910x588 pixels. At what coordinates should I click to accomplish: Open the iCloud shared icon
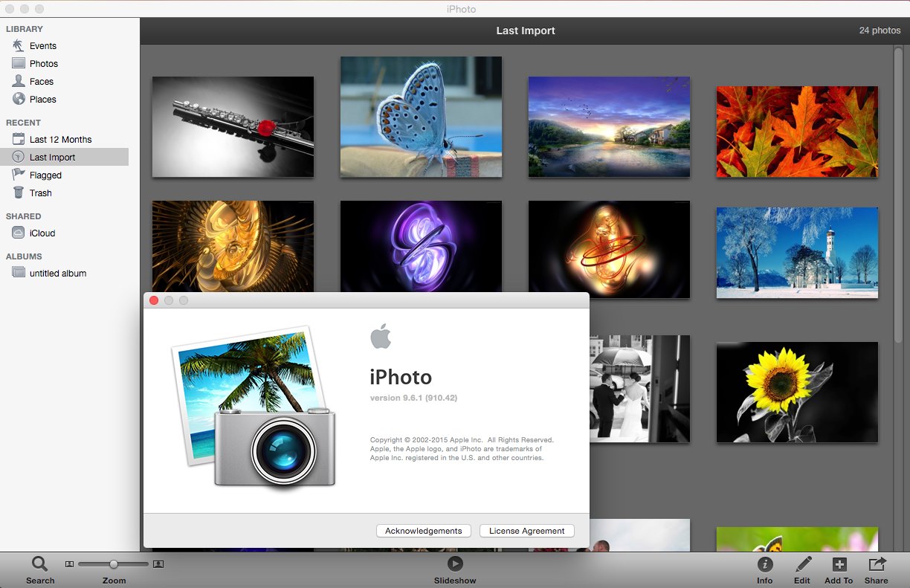click(x=19, y=233)
